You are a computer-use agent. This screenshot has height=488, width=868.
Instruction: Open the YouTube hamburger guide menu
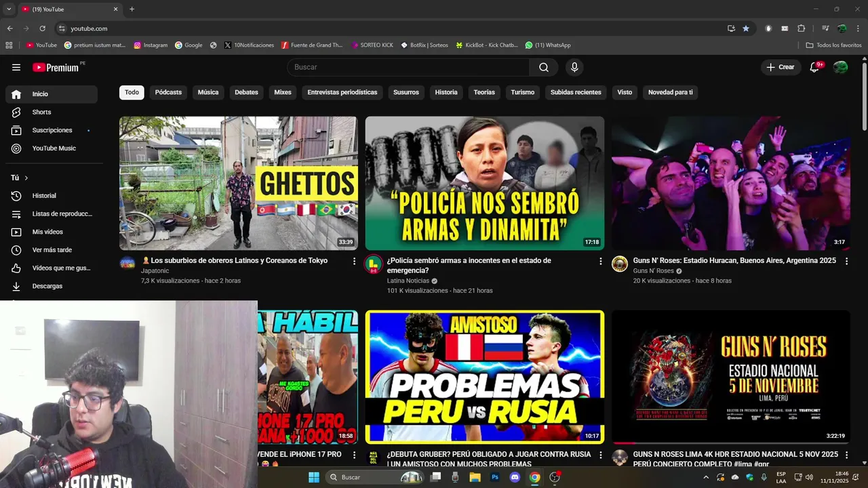16,67
